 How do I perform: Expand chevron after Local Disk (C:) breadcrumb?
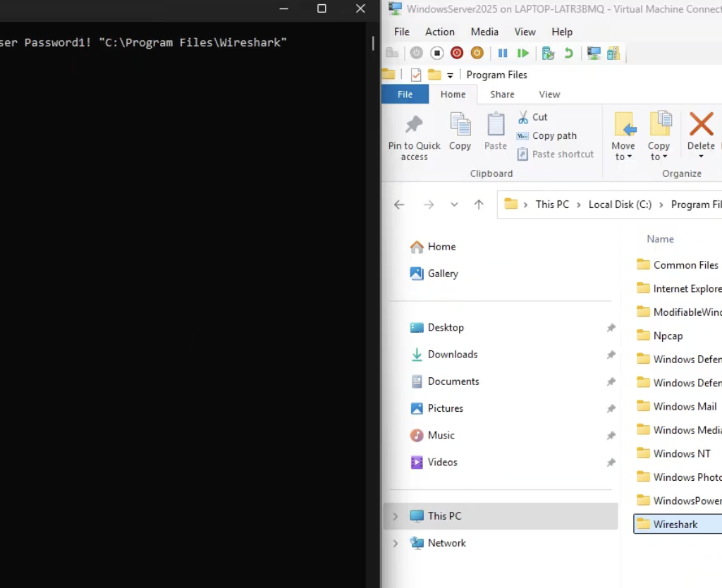point(661,204)
